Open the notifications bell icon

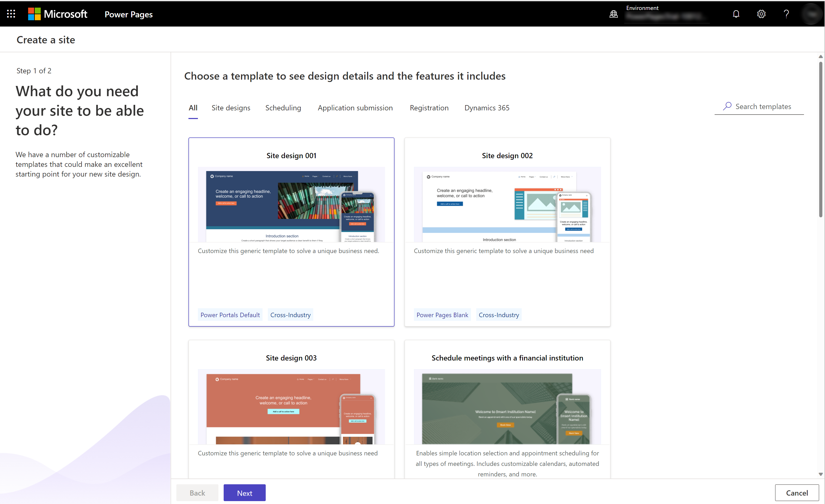(x=735, y=14)
